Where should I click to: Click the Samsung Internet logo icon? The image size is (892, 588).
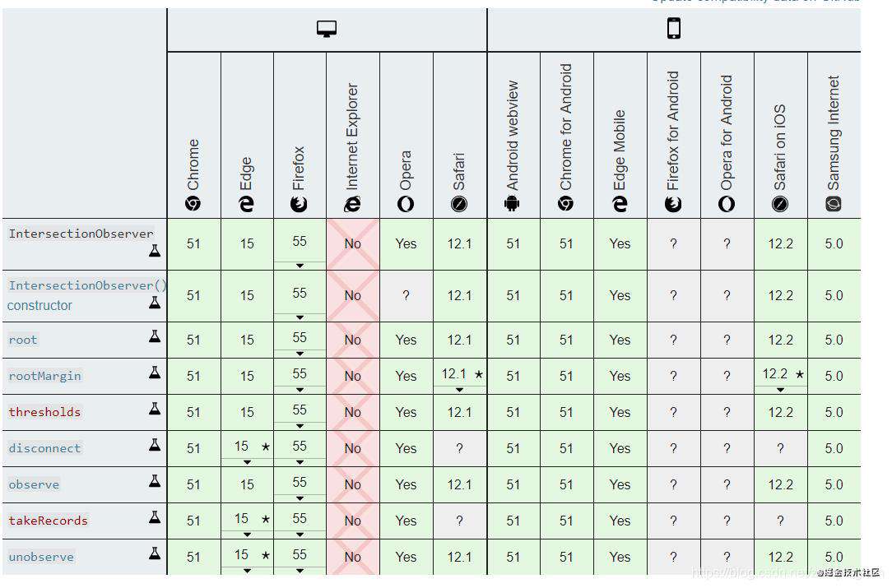pos(834,204)
